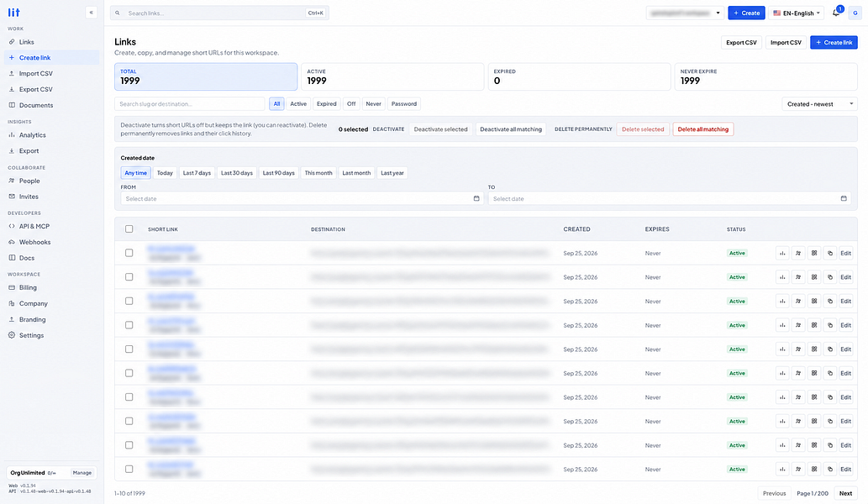868x504 pixels.
Task: Click Manage beside the Org Unlimited plan
Action: [82, 473]
